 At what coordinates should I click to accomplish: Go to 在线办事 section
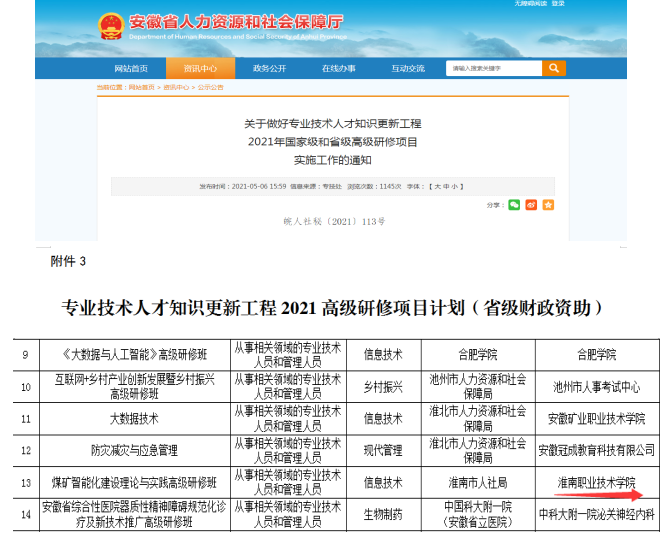(338, 68)
